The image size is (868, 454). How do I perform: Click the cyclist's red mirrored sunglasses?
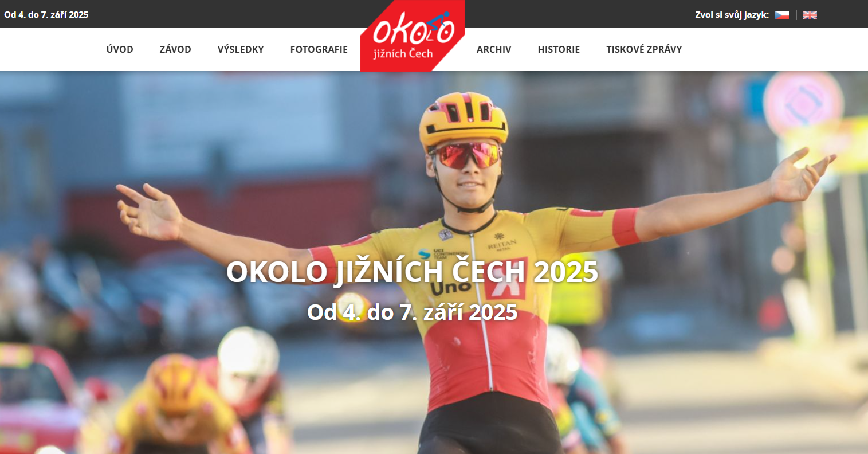click(465, 155)
